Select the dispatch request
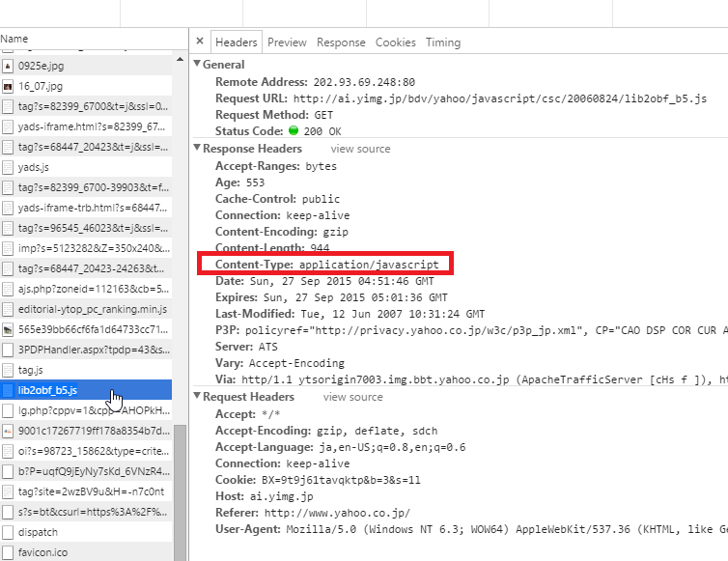Viewport: 728px width, 561px height. pos(86,532)
